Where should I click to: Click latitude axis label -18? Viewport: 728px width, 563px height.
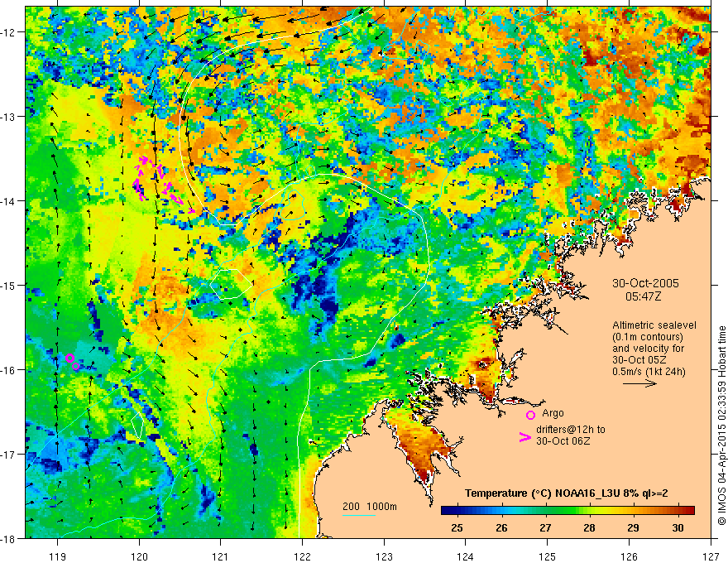tap(9, 538)
